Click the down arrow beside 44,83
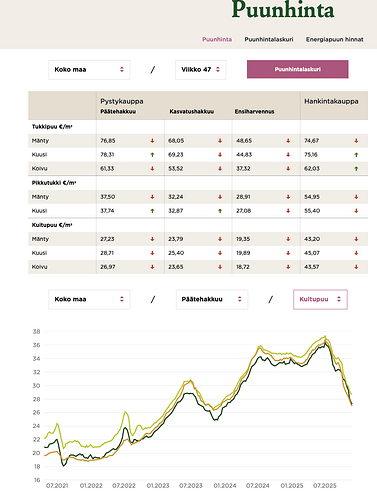 click(x=288, y=155)
